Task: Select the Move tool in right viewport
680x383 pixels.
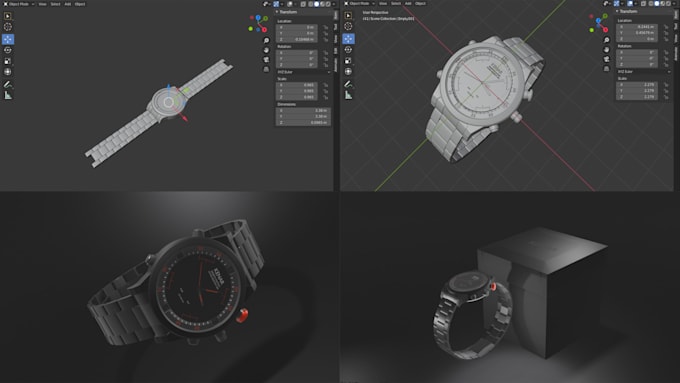Action: 348,39
